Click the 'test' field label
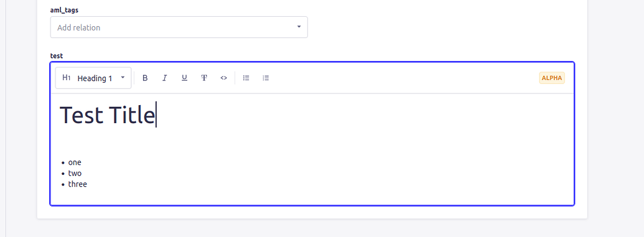644x237 pixels. [57, 55]
